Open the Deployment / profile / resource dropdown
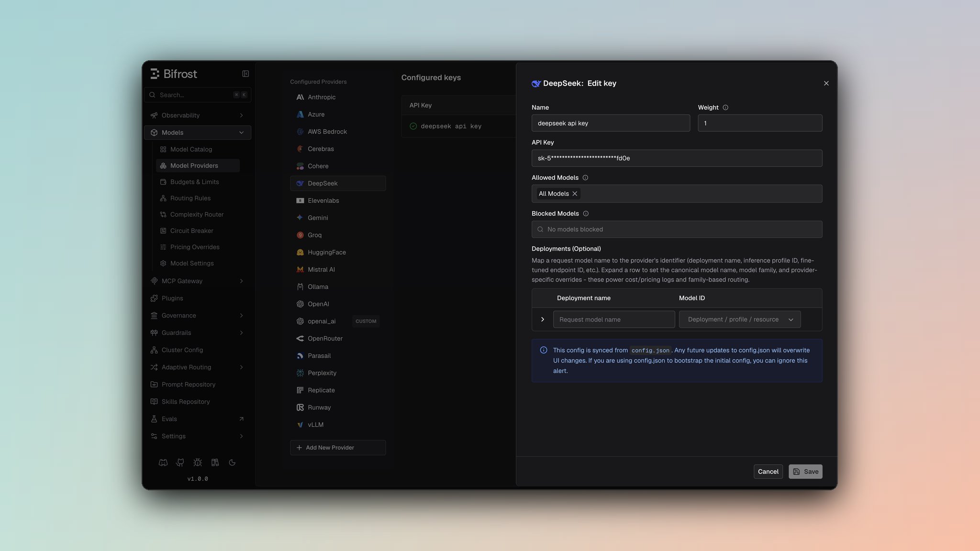This screenshot has width=980, height=551. tap(740, 320)
